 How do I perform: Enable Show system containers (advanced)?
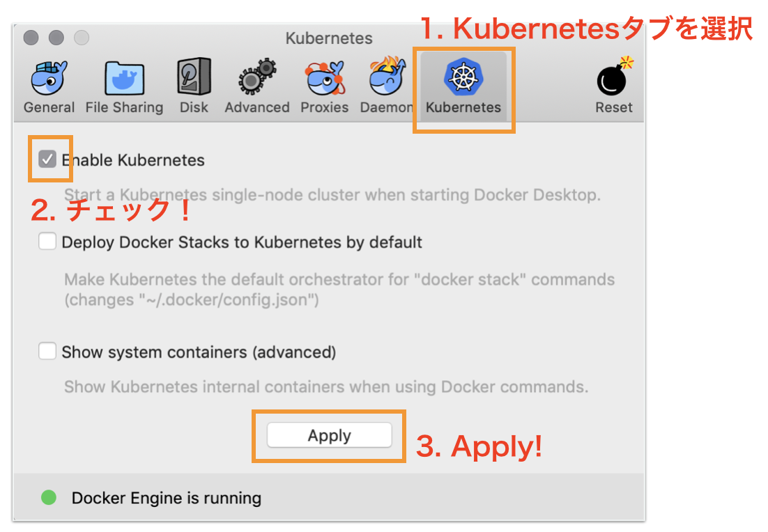click(x=47, y=351)
